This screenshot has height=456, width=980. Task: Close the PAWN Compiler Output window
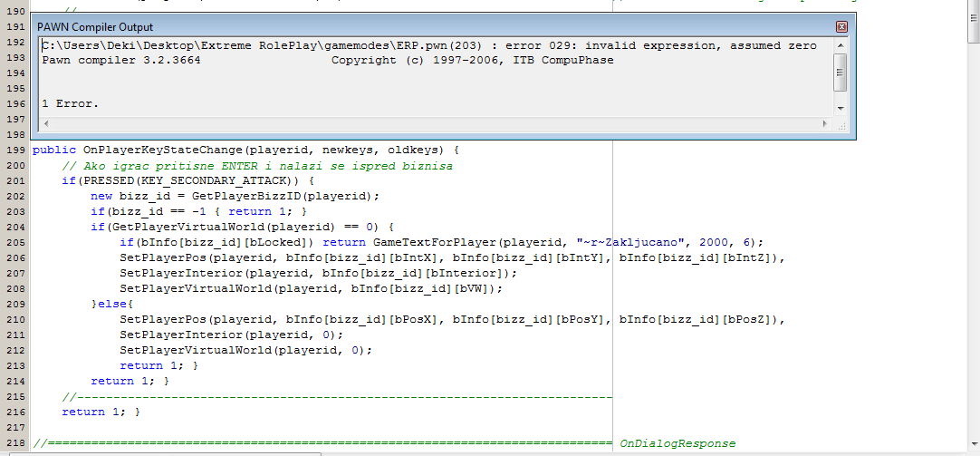coord(841,27)
